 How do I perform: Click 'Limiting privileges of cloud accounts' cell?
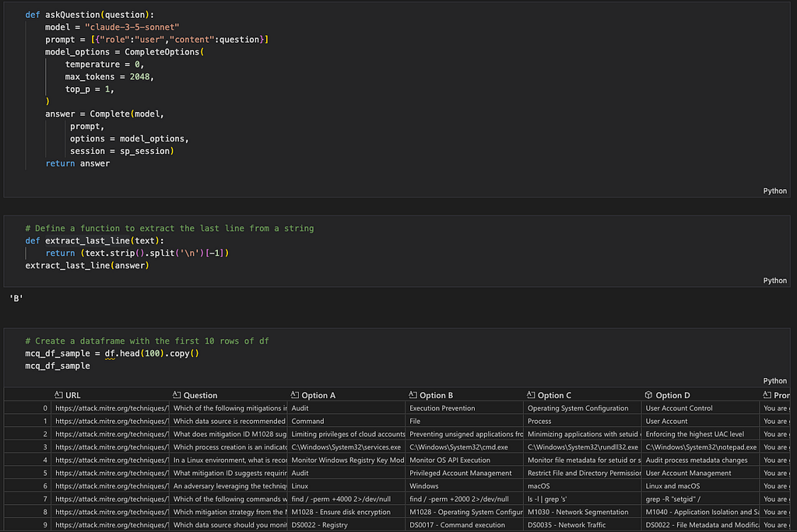346,434
